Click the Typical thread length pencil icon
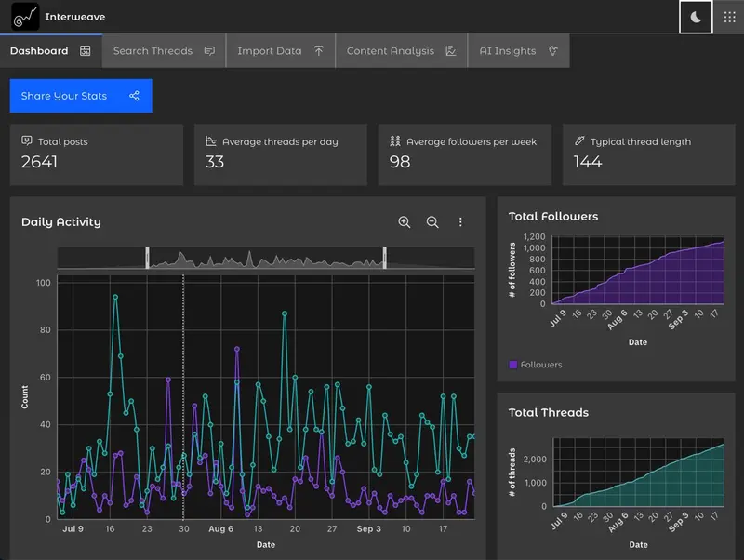The width and height of the screenshot is (744, 560). (x=579, y=141)
